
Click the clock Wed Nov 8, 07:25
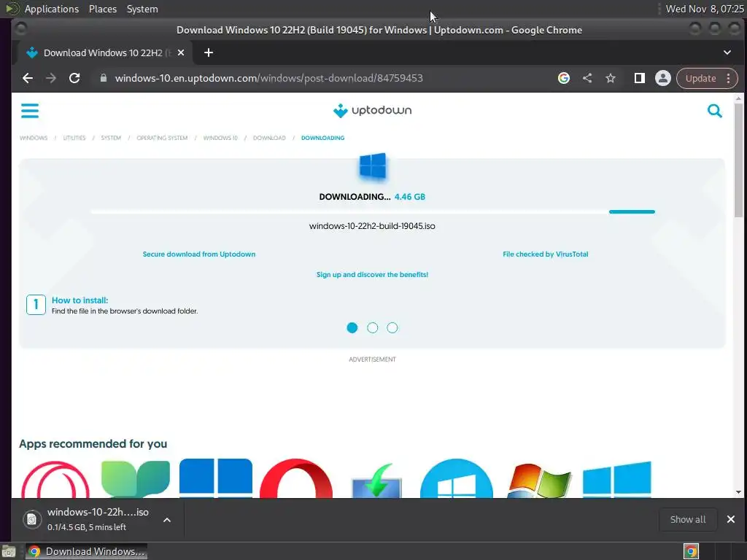(704, 9)
